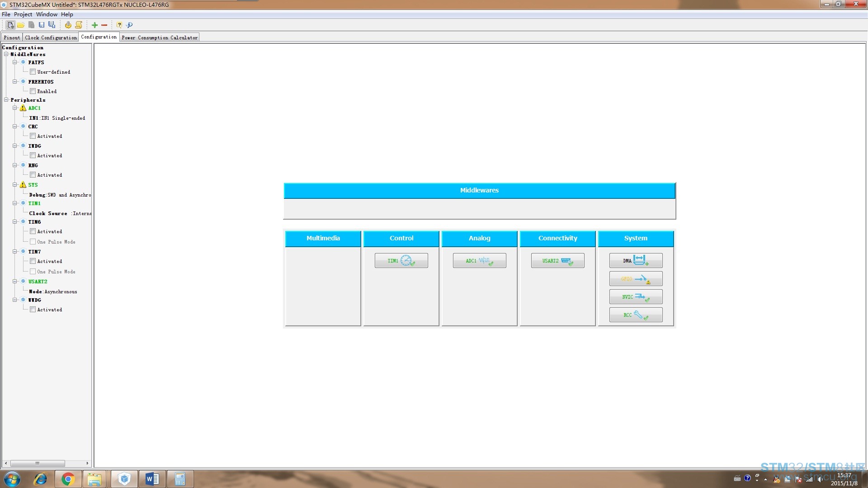Screen dimensions: 868x488
Task: Click the green plus toolbar icon
Action: tap(94, 25)
